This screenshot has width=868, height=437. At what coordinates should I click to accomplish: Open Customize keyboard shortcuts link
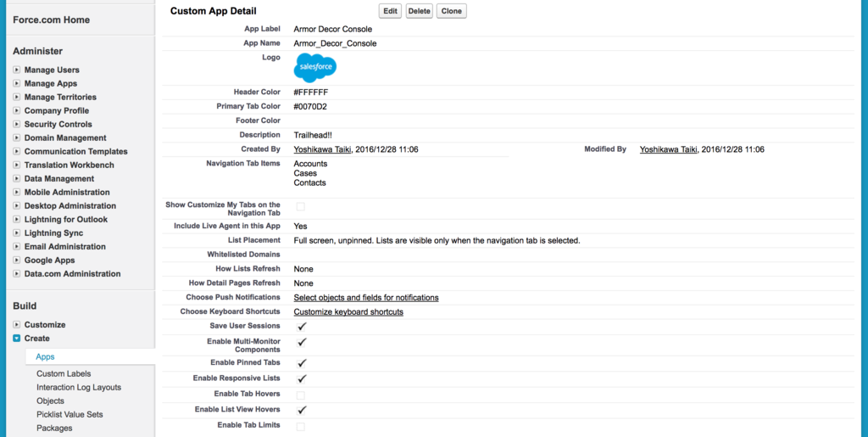click(348, 312)
